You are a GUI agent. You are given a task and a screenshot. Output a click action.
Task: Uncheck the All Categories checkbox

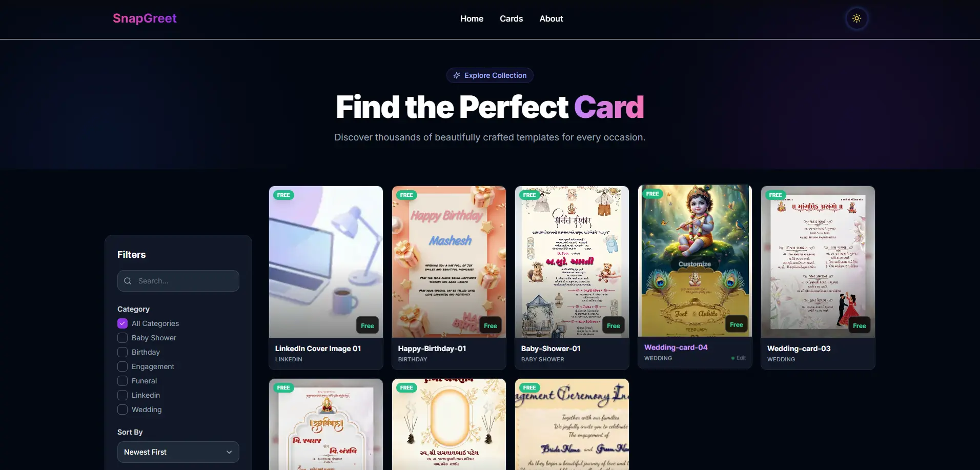(x=122, y=323)
